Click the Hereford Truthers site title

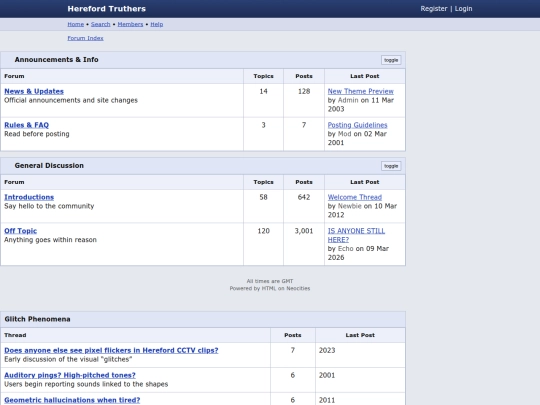tap(106, 9)
